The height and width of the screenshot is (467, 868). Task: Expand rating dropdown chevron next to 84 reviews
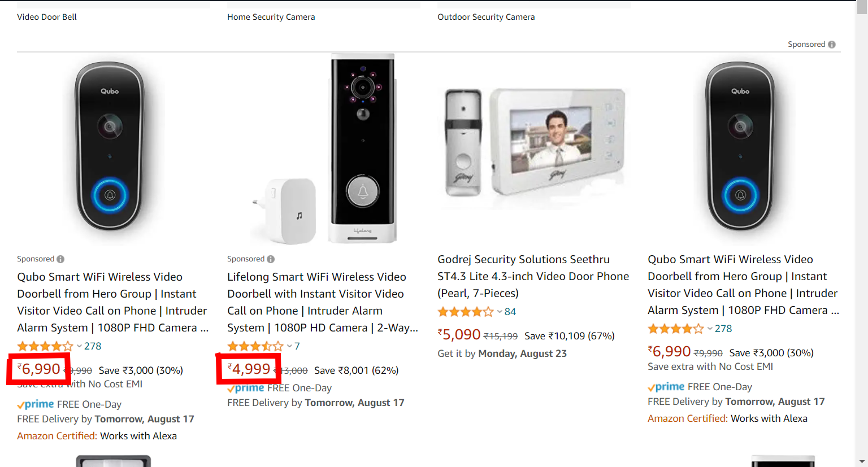click(500, 312)
